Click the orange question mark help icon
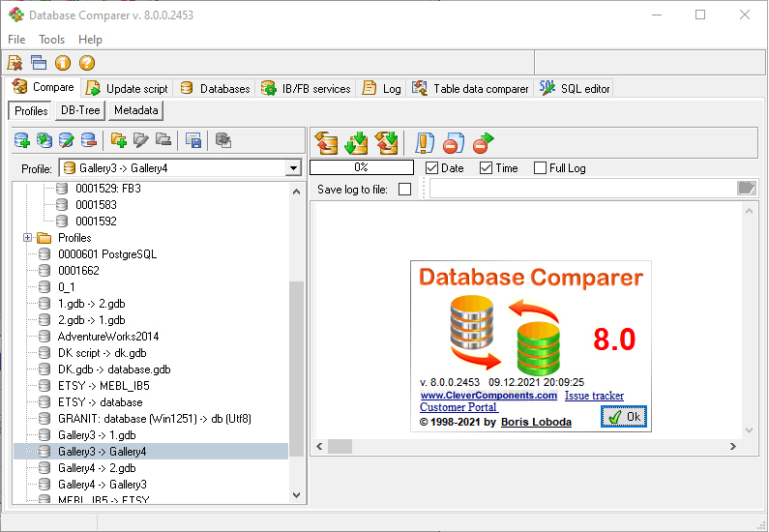This screenshot has height=532, width=769. [87, 63]
